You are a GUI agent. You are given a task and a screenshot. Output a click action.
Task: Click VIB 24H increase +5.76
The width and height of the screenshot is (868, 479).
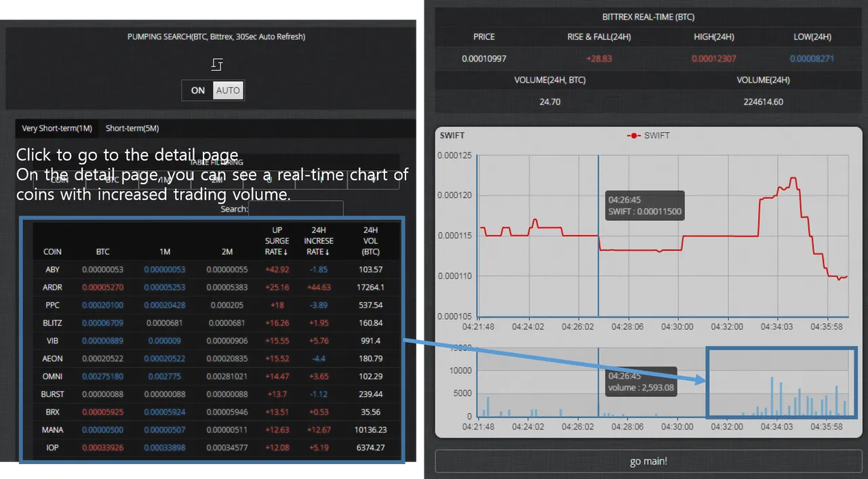tap(319, 341)
